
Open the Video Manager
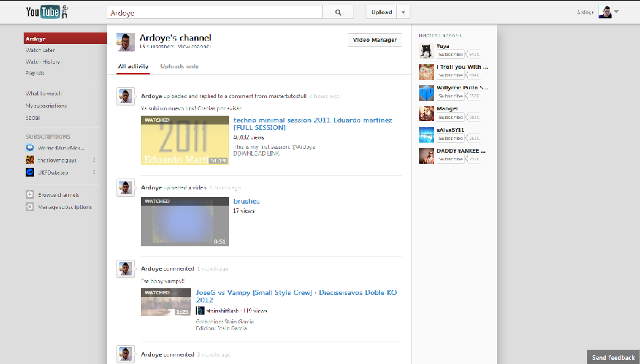[375, 39]
